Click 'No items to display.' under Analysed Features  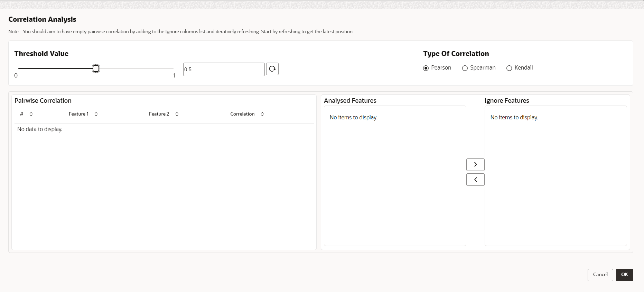point(354,118)
